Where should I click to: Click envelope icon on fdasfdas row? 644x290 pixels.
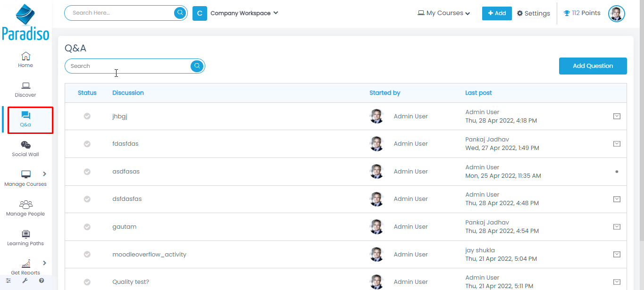(x=616, y=144)
